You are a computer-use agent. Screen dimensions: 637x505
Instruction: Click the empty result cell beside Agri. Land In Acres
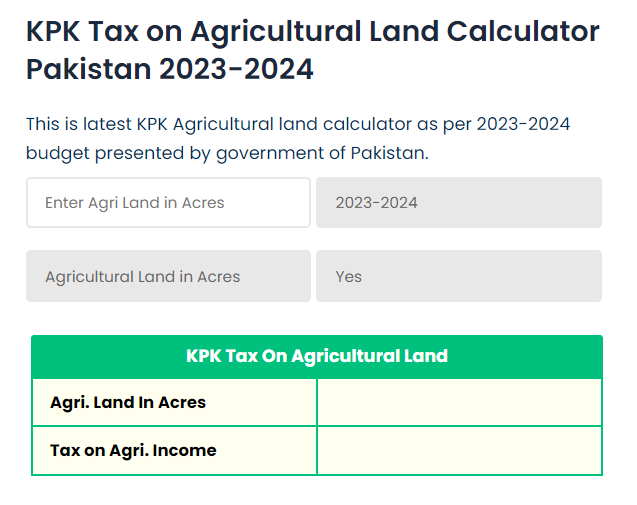(x=459, y=403)
